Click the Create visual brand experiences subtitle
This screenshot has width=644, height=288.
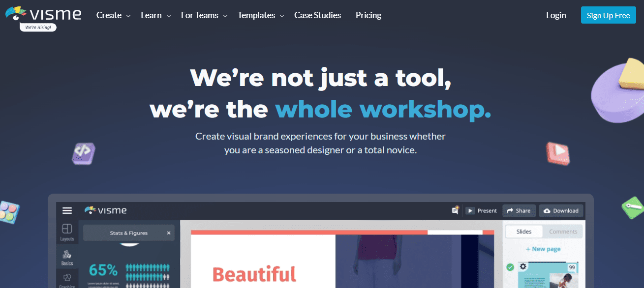[x=320, y=143]
